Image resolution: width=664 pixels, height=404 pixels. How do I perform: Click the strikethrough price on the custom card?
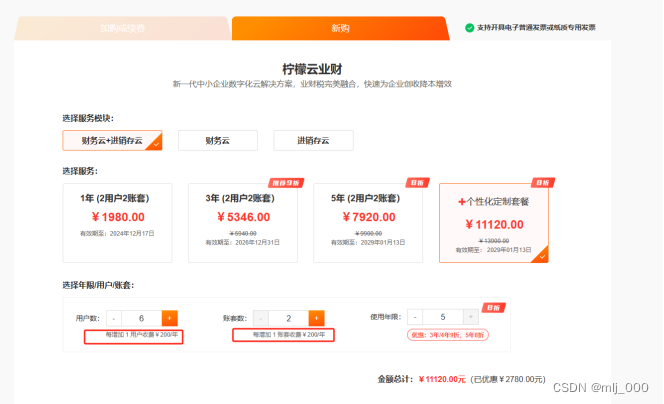tap(494, 241)
